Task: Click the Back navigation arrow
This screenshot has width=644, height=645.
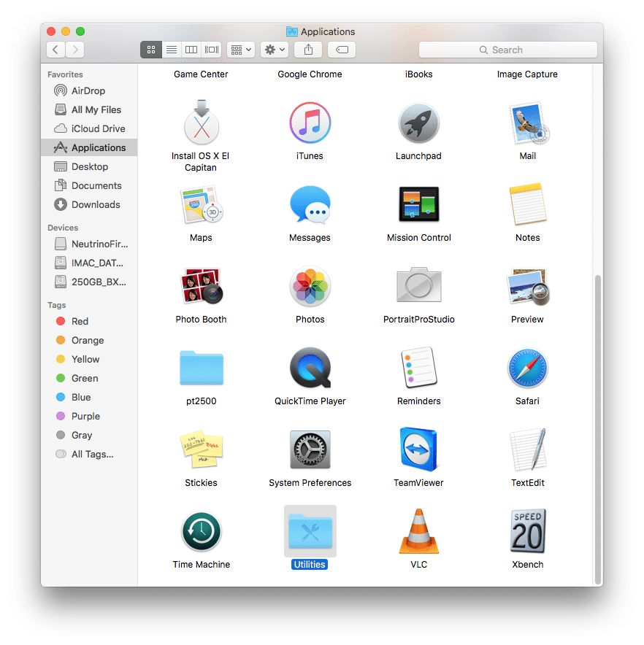Action: coord(56,50)
